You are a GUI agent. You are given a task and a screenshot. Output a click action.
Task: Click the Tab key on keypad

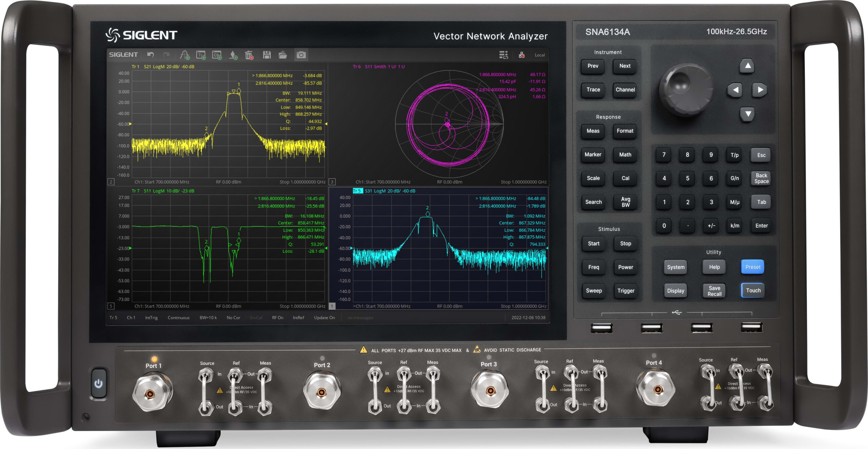coord(761,202)
